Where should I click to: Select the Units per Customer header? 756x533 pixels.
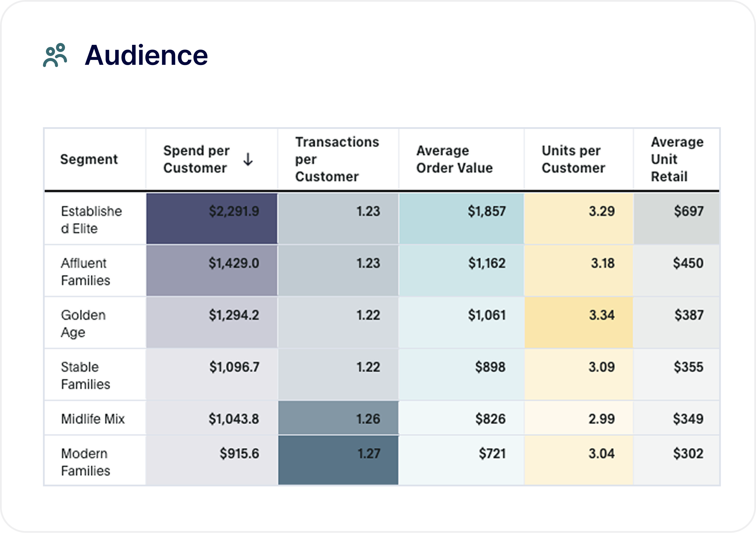click(x=573, y=160)
